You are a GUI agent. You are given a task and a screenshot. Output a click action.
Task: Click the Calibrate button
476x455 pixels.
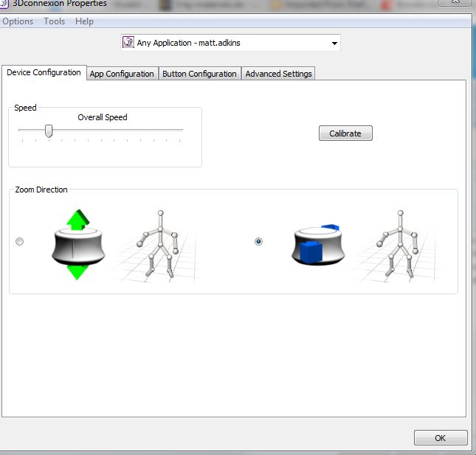(x=345, y=133)
